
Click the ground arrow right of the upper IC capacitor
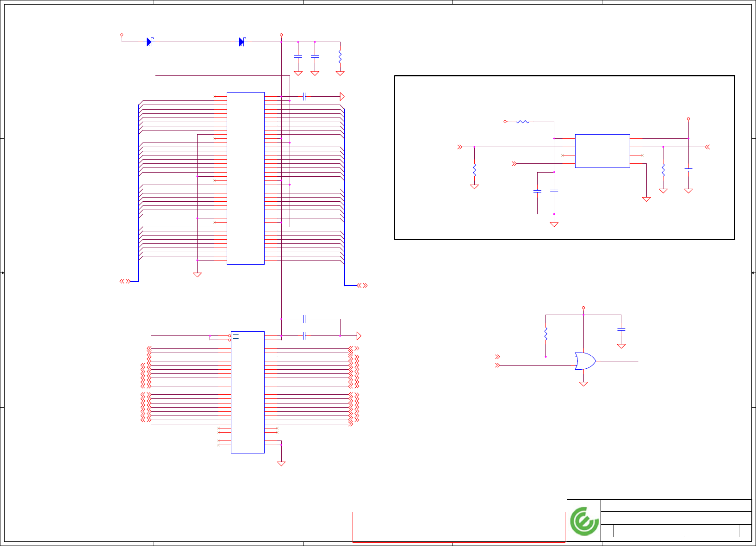click(342, 96)
